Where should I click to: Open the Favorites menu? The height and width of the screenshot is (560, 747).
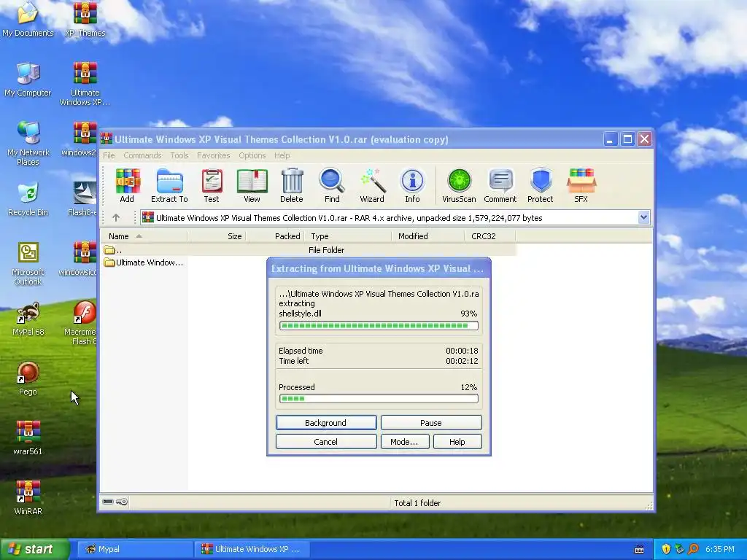pos(214,155)
